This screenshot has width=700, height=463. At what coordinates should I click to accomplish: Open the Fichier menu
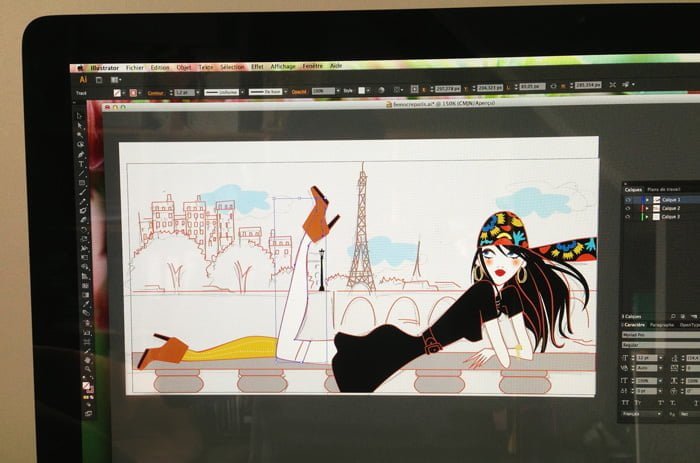134,68
